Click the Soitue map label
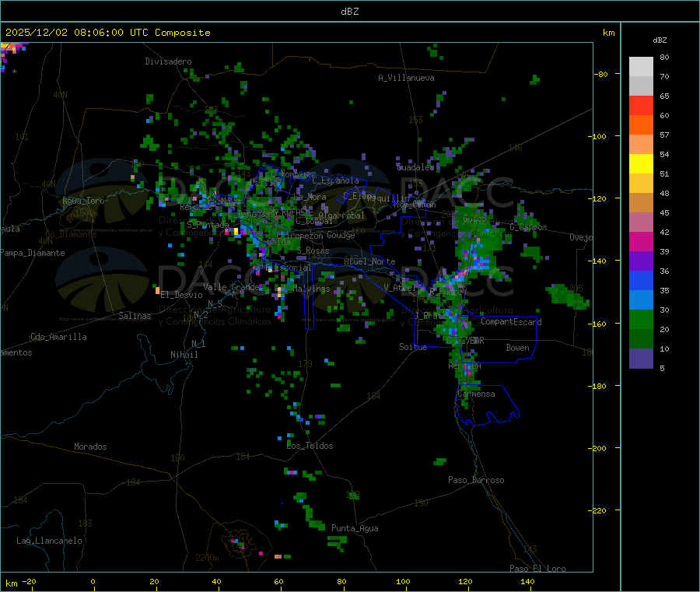 413,347
